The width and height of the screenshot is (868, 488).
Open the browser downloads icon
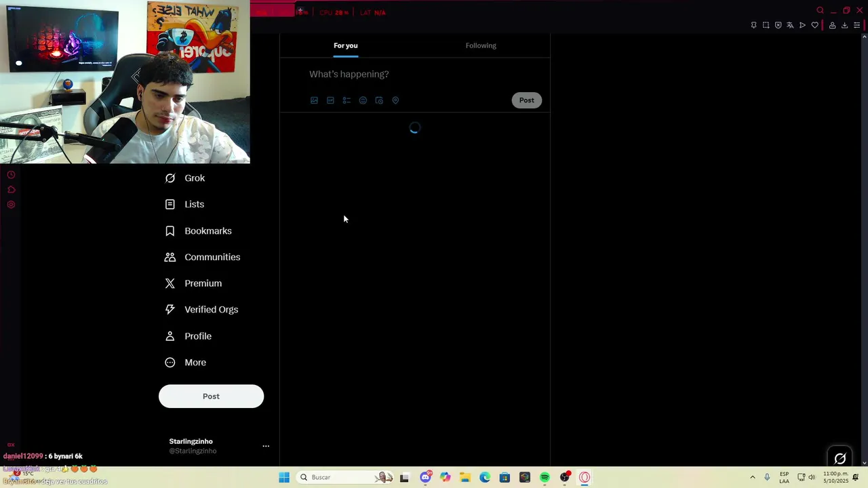pos(844,25)
